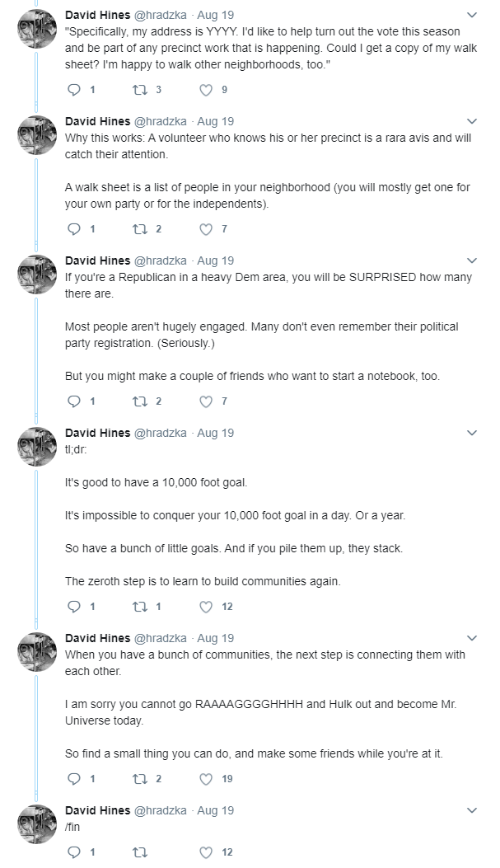This screenshot has width=500, height=868.
Task: Click the @hradzka handle on the '/fin' tweet
Action: [161, 810]
